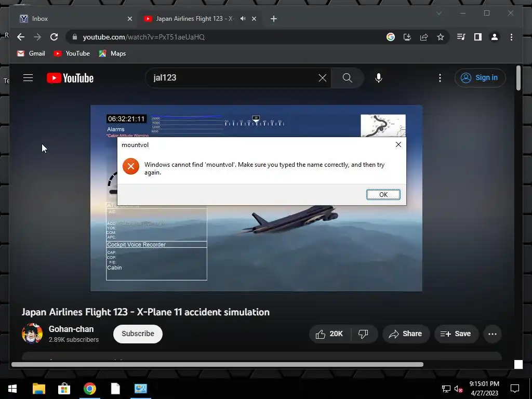532x399 pixels.
Task: Bookmark this page with the star
Action: (x=441, y=37)
